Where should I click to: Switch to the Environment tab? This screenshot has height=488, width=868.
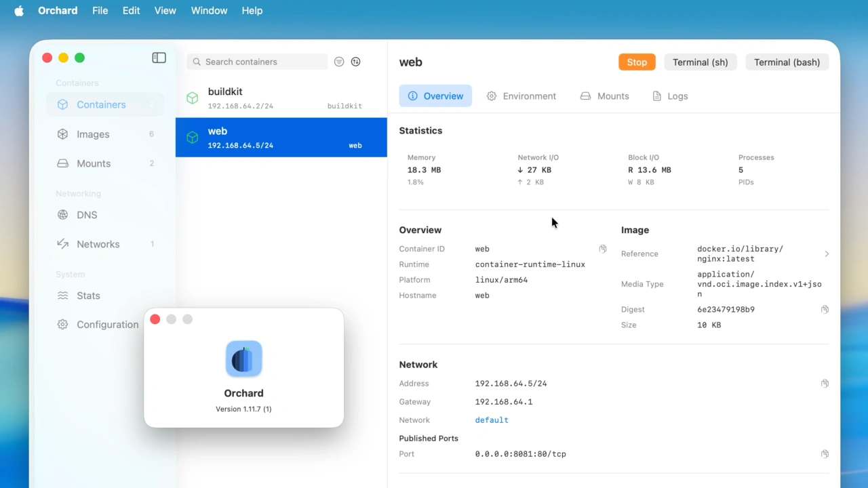(521, 96)
